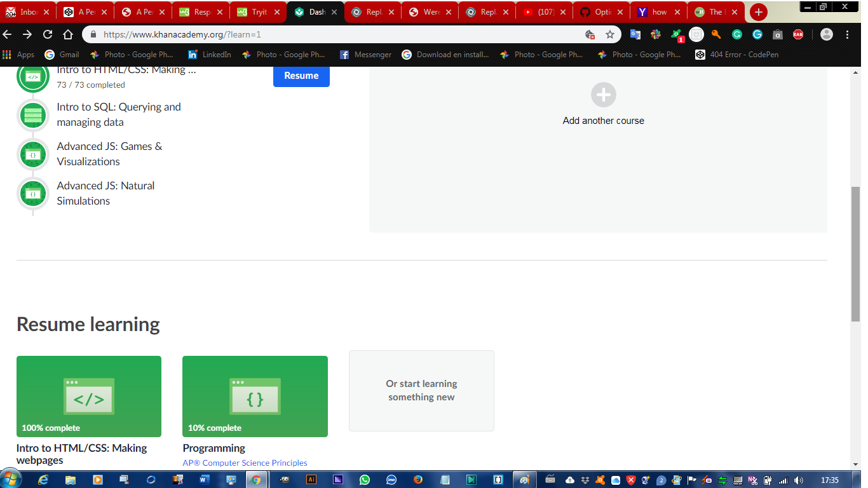
Task: Open the colorful pinwheel extension icon
Action: coord(656,34)
